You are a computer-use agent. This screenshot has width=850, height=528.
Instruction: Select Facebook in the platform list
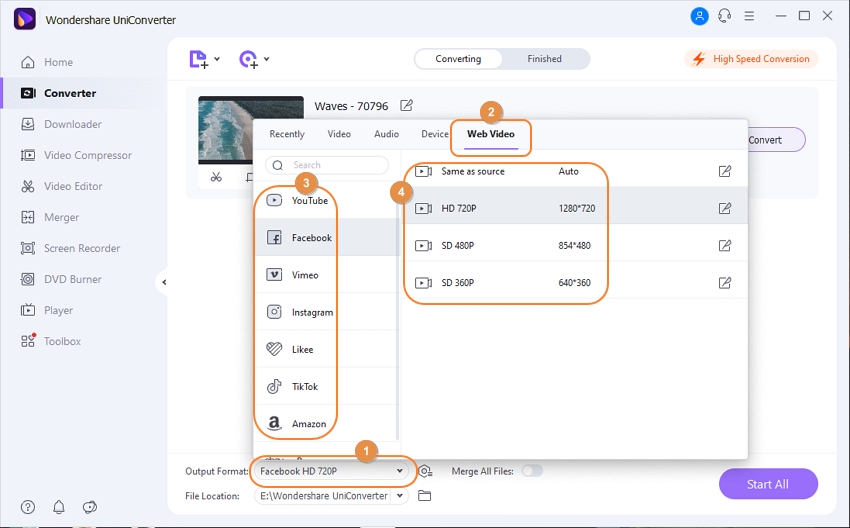(327, 237)
